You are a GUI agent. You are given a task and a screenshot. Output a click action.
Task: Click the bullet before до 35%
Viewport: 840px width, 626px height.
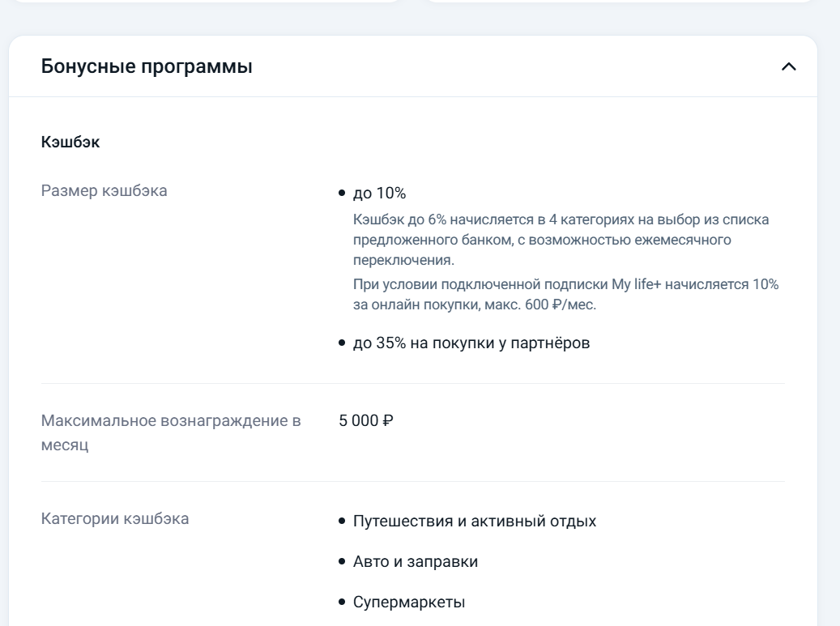click(343, 343)
